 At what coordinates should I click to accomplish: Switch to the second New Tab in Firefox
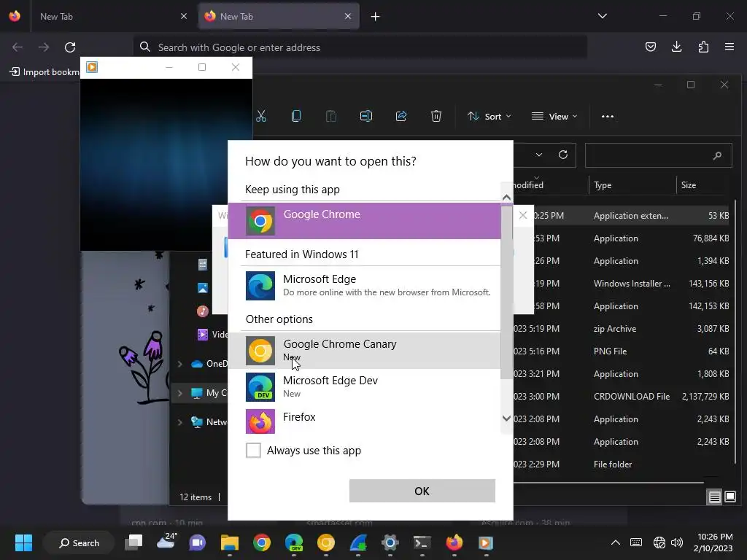[279, 16]
